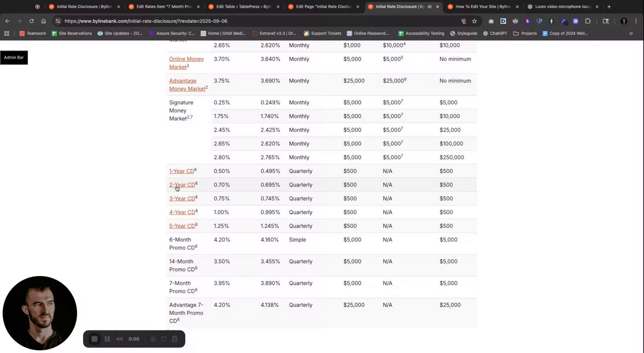Screen dimensions: 644x353
Task: Open a new browser tab
Action: [x=609, y=7]
